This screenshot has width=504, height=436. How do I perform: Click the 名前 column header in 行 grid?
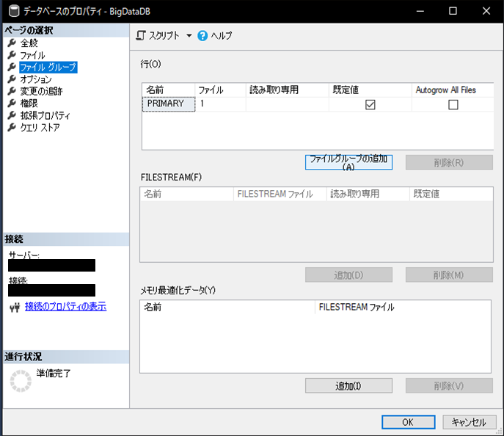169,90
